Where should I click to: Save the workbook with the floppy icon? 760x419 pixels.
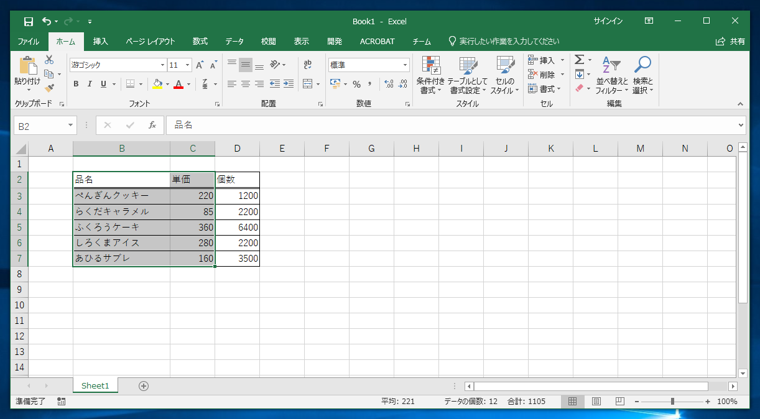coord(29,21)
